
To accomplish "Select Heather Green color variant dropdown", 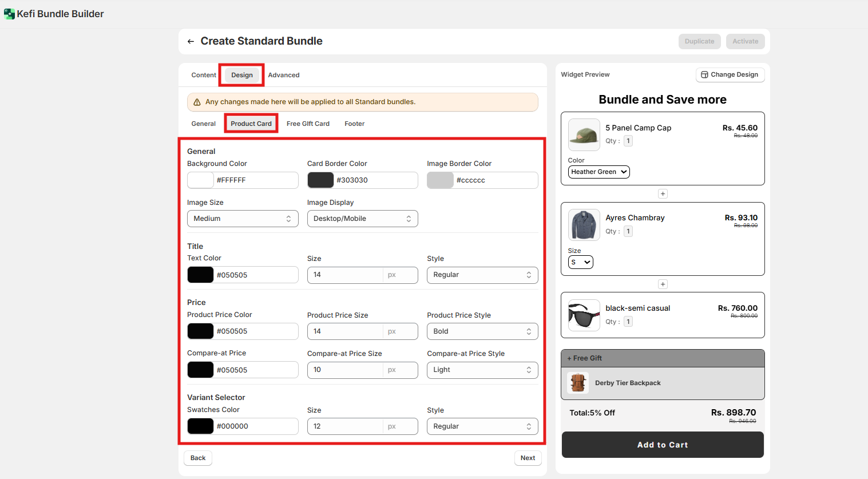I will [x=599, y=172].
